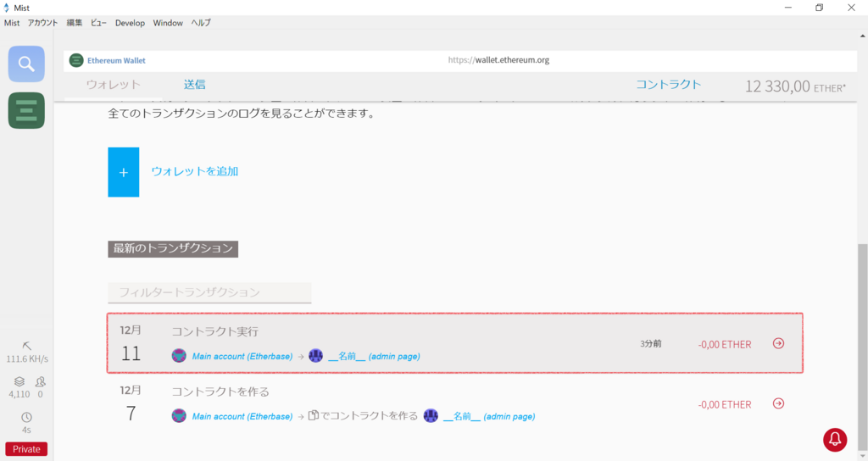Open details arrow for 12月 11 transaction
The height and width of the screenshot is (461, 868).
point(778,343)
